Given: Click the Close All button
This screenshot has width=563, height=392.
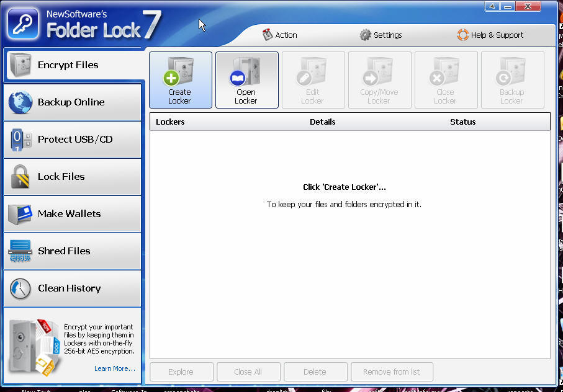Looking at the screenshot, I should 248,372.
